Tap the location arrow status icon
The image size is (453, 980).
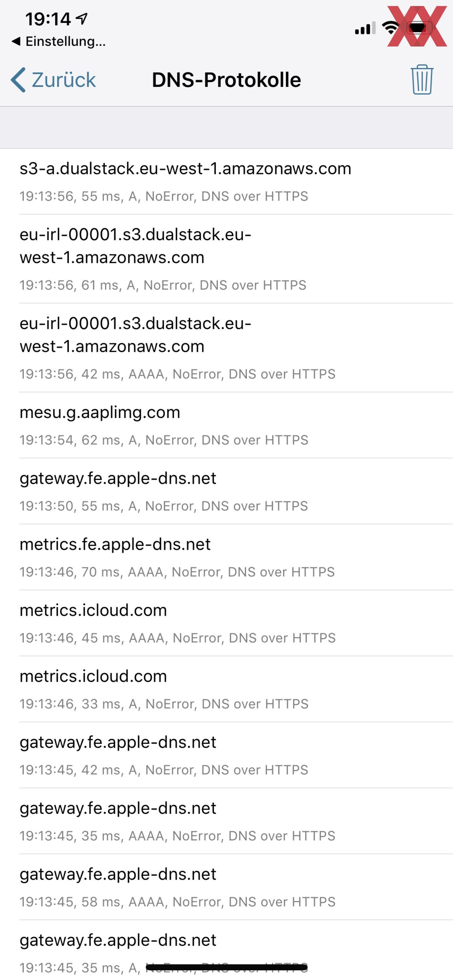82,18
